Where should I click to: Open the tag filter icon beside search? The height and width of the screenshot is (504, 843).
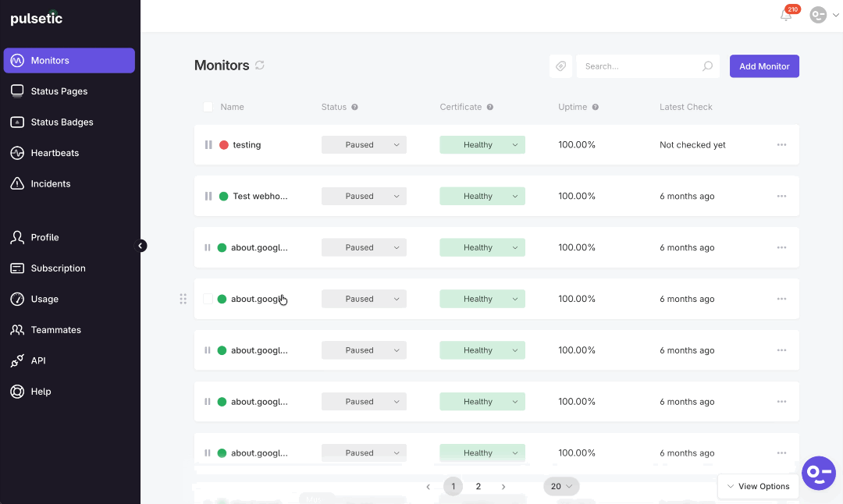click(560, 66)
